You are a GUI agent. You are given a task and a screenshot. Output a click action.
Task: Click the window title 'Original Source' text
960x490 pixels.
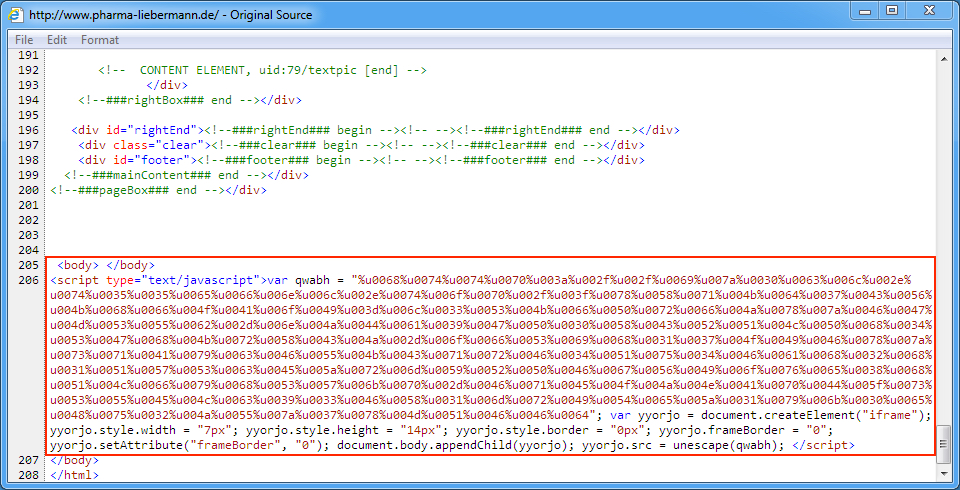[x=271, y=15]
